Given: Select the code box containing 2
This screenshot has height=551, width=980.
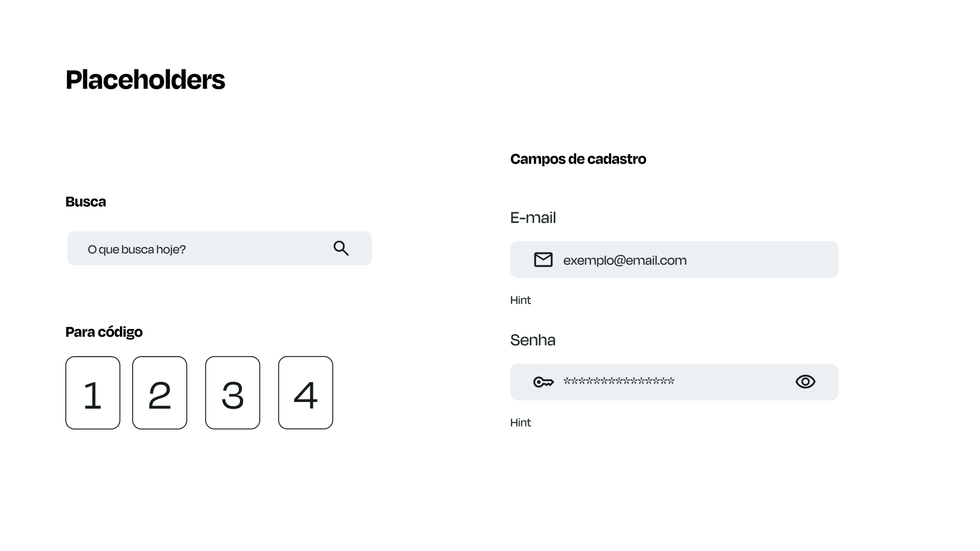Looking at the screenshot, I should point(160,393).
